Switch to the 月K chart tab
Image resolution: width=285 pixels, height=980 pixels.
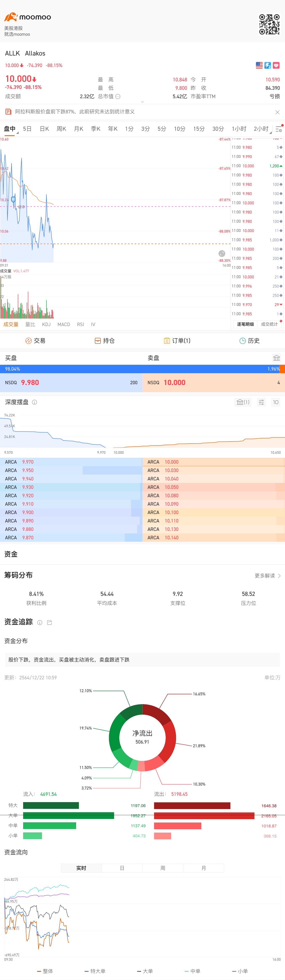click(78, 129)
